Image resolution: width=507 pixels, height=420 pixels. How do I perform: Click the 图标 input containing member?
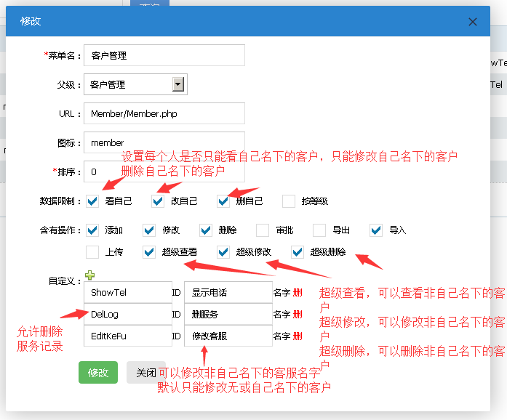[164, 142]
